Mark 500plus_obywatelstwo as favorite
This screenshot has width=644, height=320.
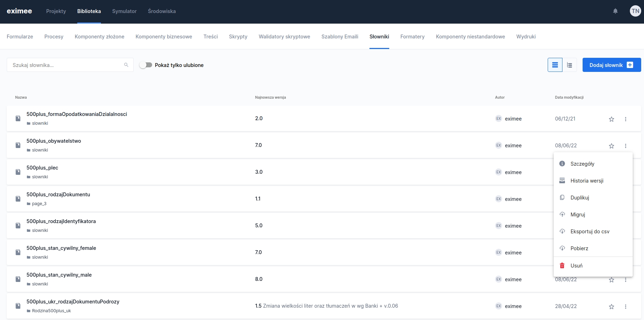611,146
